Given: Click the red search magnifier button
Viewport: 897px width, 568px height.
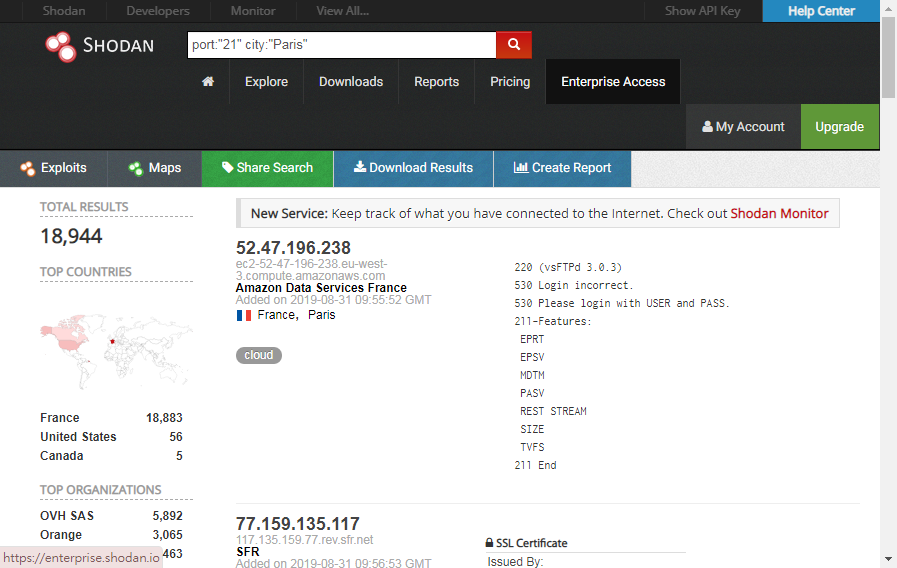Looking at the screenshot, I should click(x=514, y=45).
